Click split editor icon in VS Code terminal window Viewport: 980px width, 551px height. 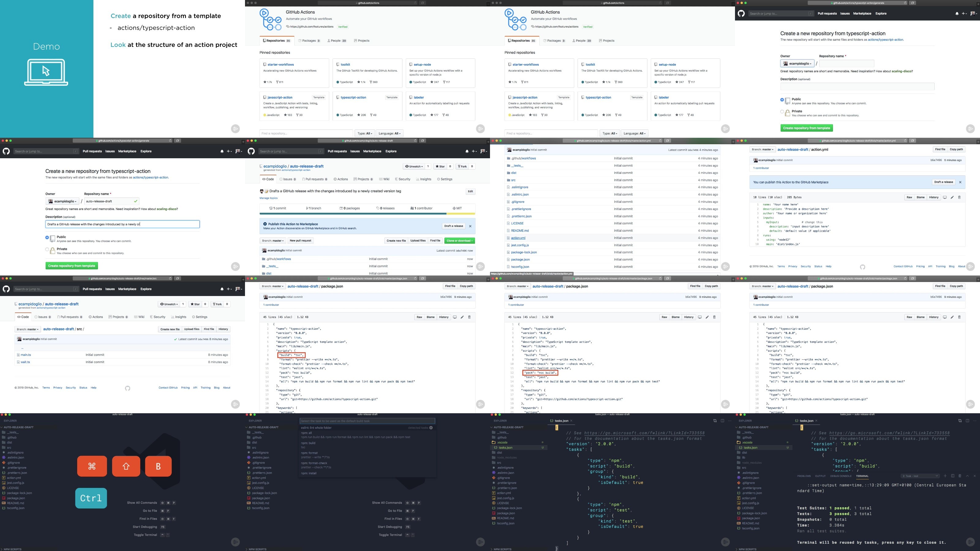(967, 421)
